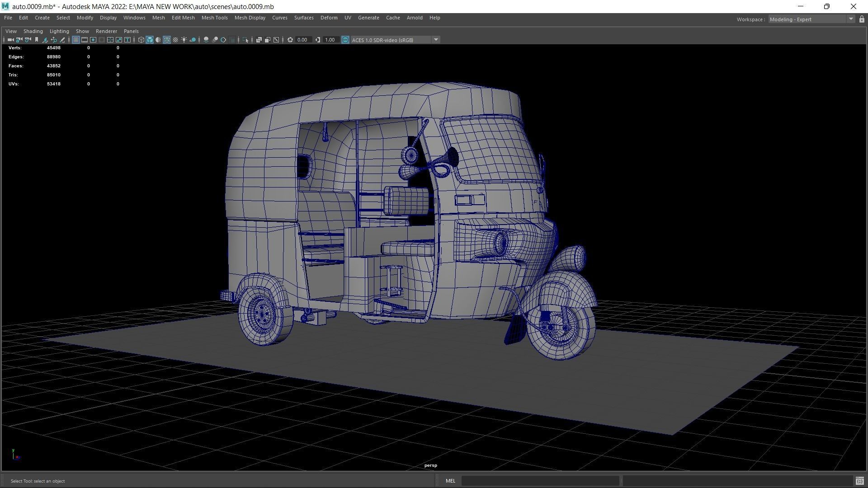Click the Exposure aperture icon

click(x=290, y=40)
